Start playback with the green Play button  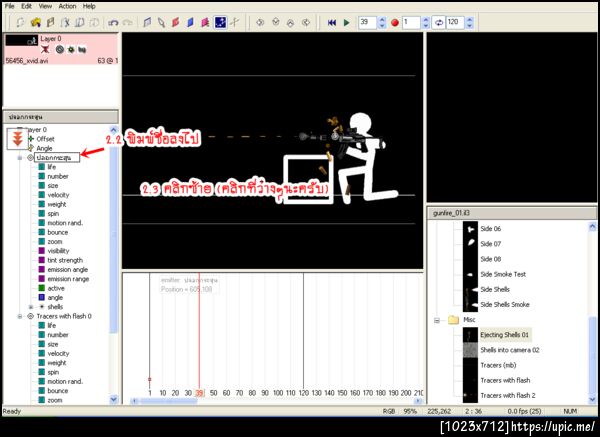pos(347,23)
